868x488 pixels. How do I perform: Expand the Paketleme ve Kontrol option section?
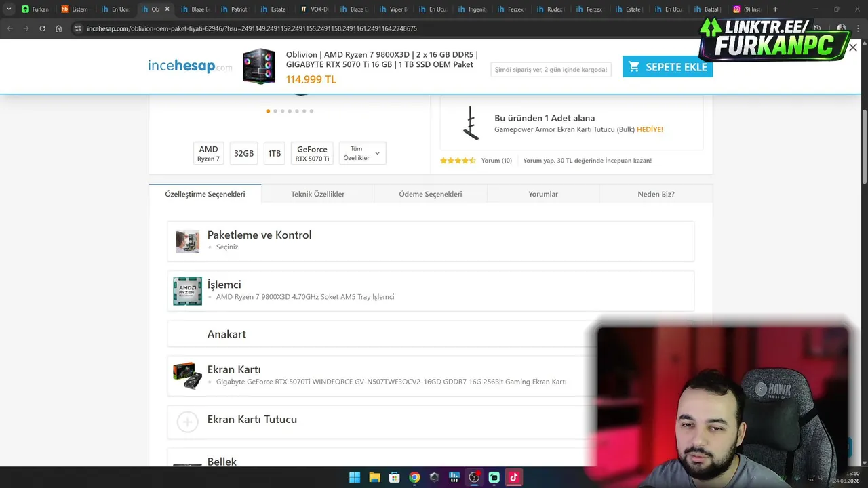(x=431, y=241)
